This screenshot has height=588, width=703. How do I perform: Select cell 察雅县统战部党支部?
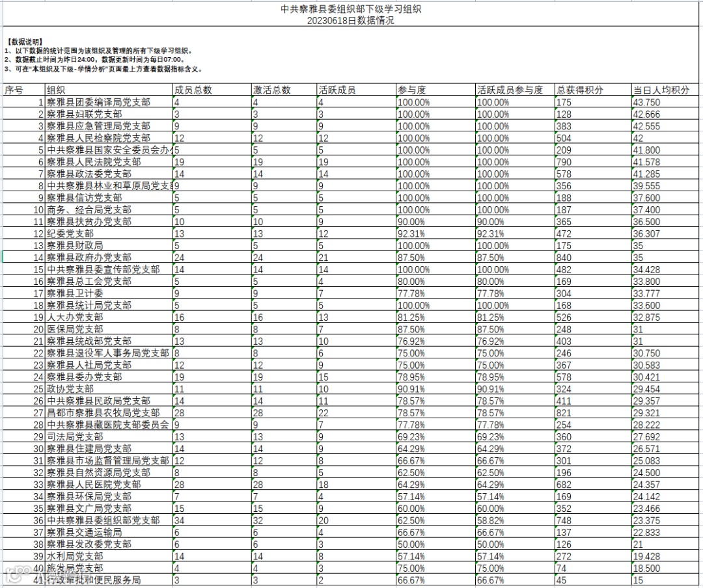click(109, 341)
